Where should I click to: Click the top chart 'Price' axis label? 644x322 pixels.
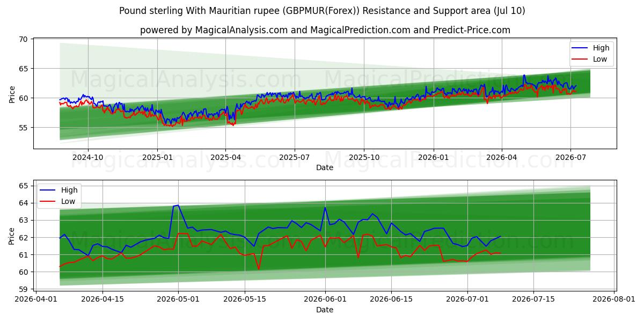(x=12, y=93)
